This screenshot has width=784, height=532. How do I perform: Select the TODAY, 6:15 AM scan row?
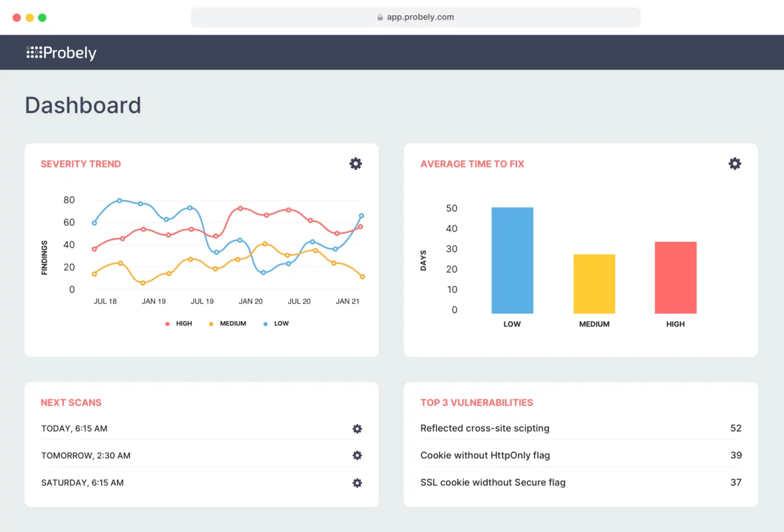pos(75,429)
